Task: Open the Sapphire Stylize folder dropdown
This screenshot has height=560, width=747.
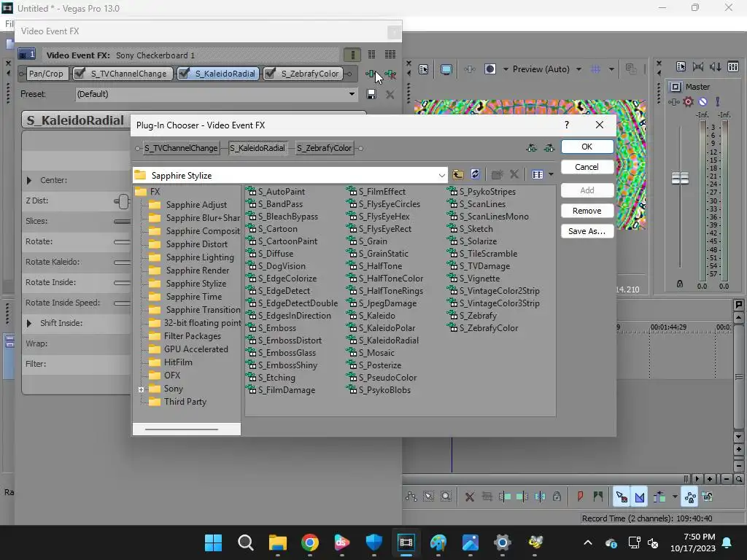Action: click(441, 175)
